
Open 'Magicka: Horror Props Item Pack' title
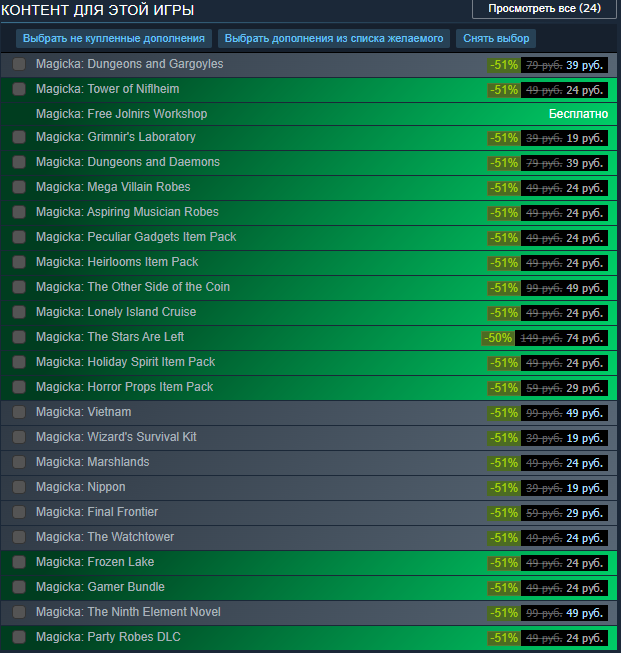click(125, 387)
